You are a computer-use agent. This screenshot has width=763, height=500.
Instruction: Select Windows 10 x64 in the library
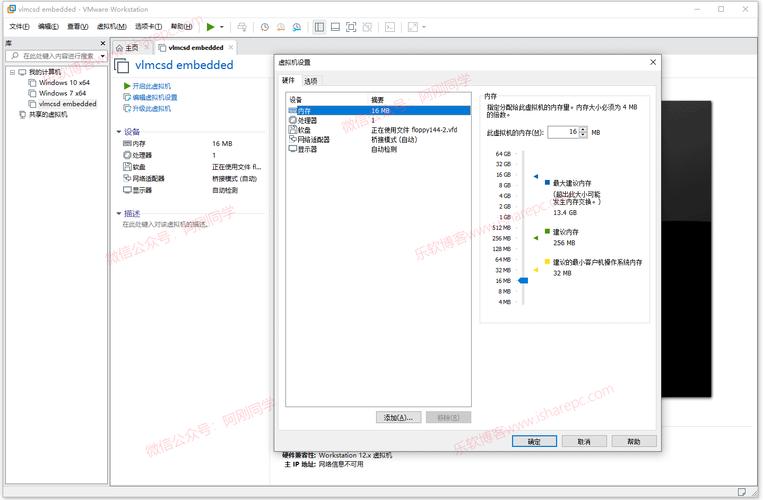pyautogui.click(x=64, y=82)
